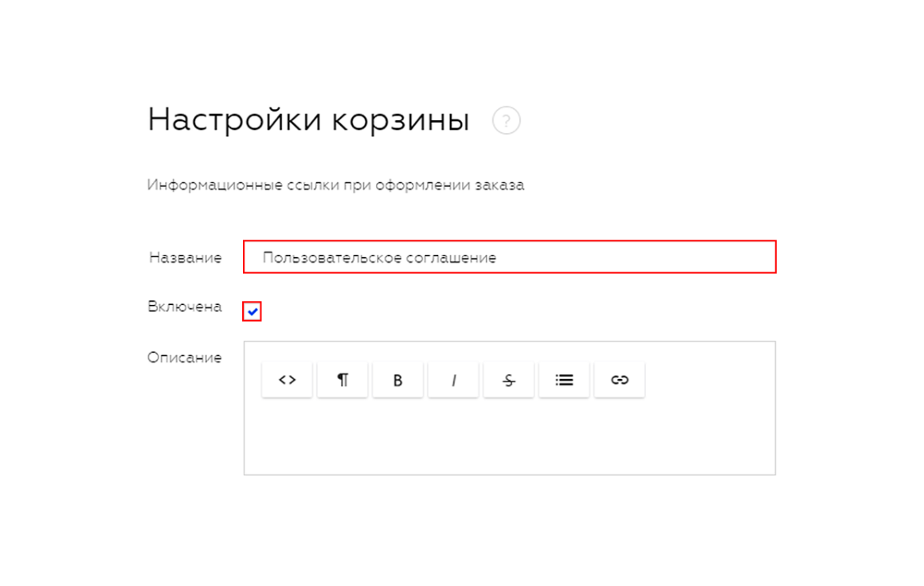The width and height of the screenshot is (924, 586).
Task: Apply strikethrough formatting
Action: tap(508, 380)
